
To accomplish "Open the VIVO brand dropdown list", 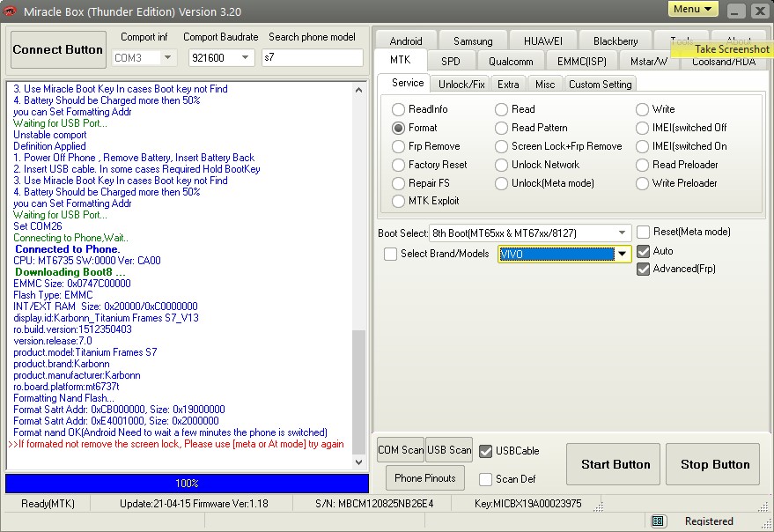I will [623, 254].
